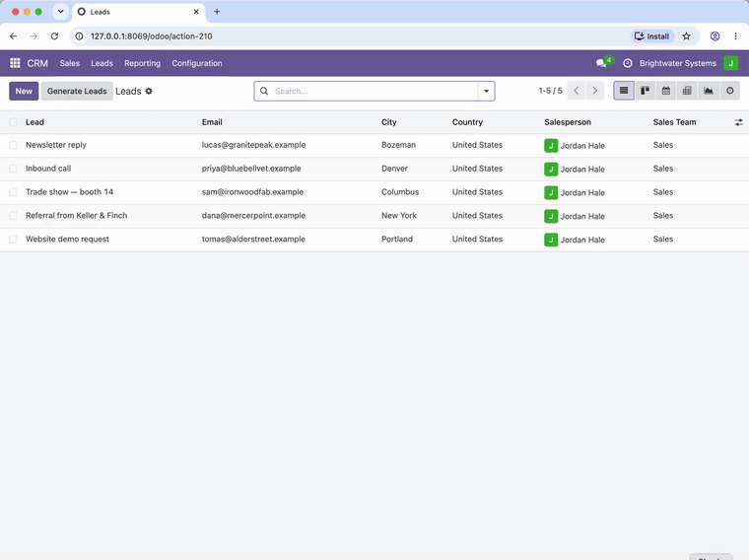749x560 pixels.
Task: Check the Website demo request checkbox
Action: pyautogui.click(x=14, y=239)
